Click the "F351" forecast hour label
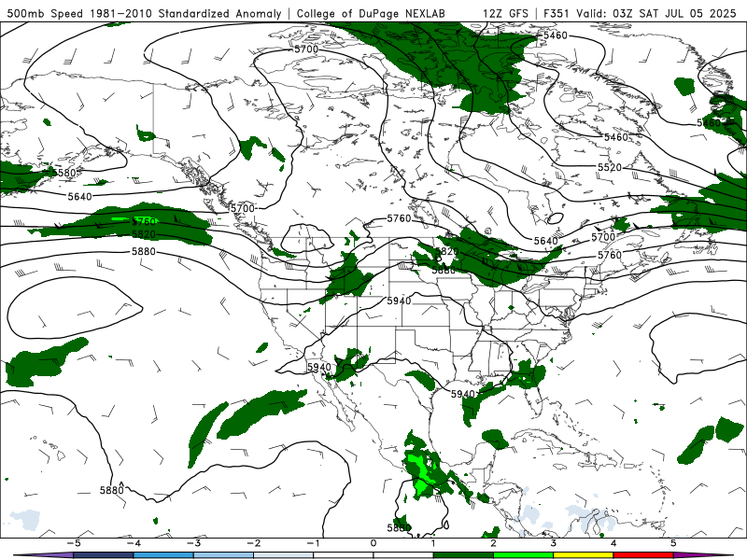The height and width of the screenshot is (560, 747). 556,13
